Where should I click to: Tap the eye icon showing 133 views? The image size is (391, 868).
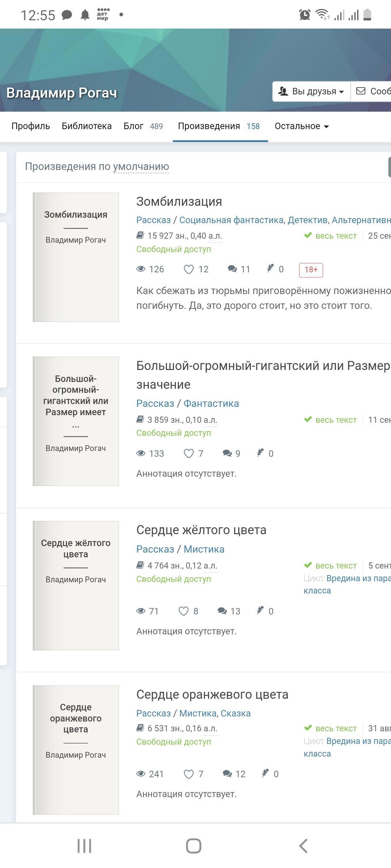click(x=140, y=453)
